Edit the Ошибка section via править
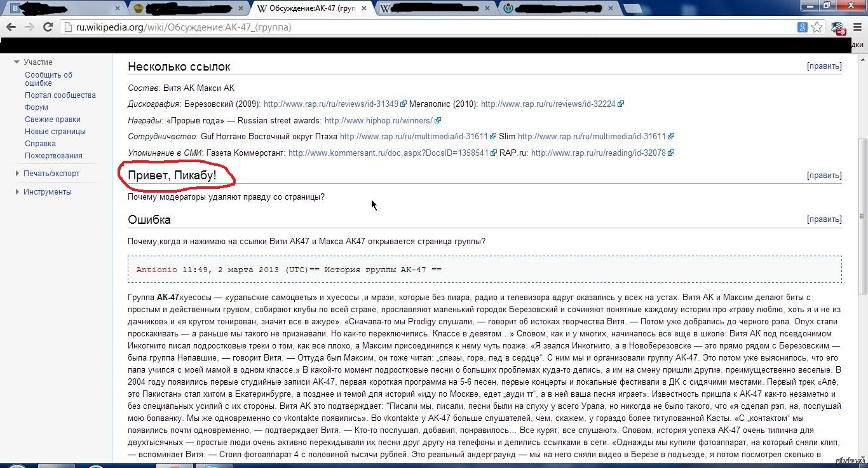This screenshot has width=868, height=468. [x=824, y=219]
